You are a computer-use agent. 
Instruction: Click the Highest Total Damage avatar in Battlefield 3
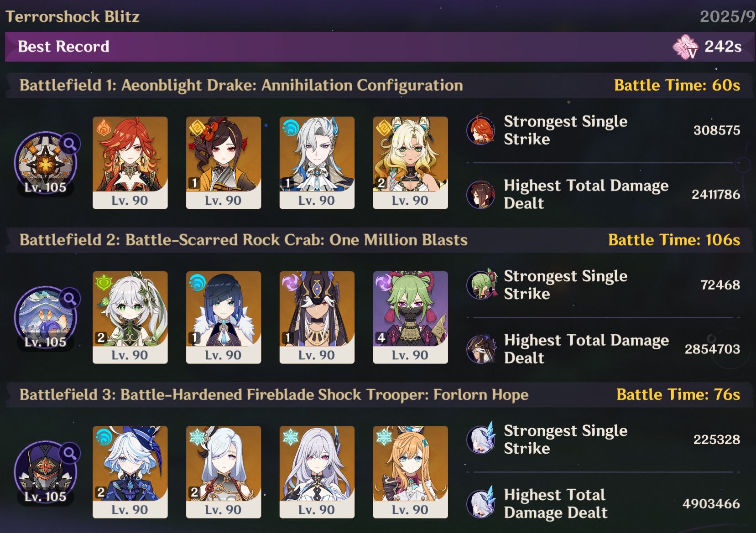481,503
